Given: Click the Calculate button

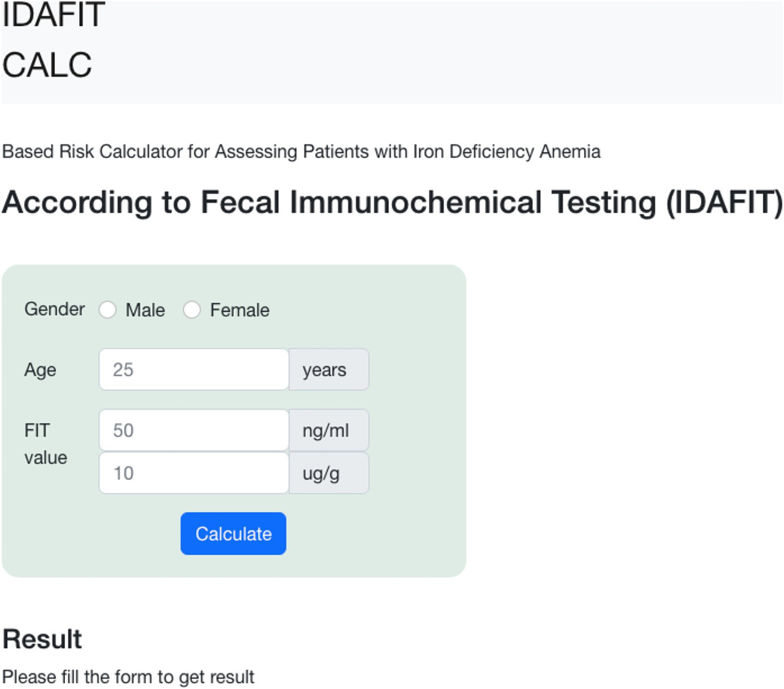Looking at the screenshot, I should pos(233,533).
